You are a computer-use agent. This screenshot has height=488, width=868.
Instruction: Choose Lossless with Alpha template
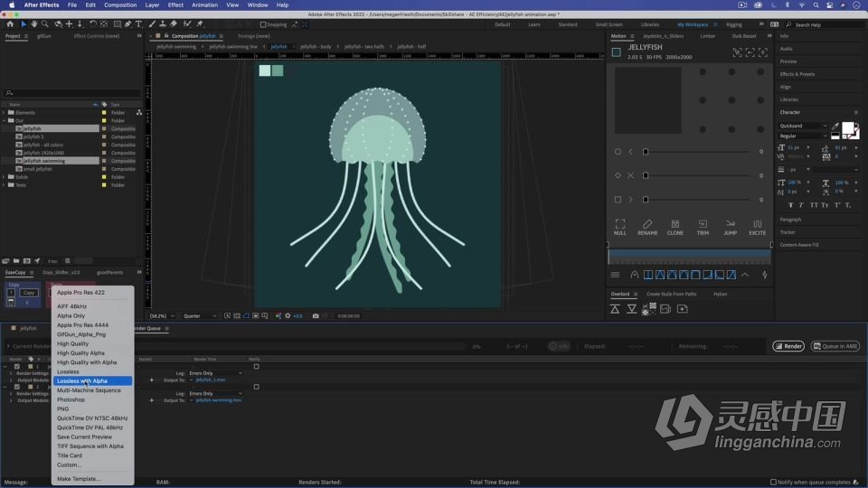(x=93, y=380)
